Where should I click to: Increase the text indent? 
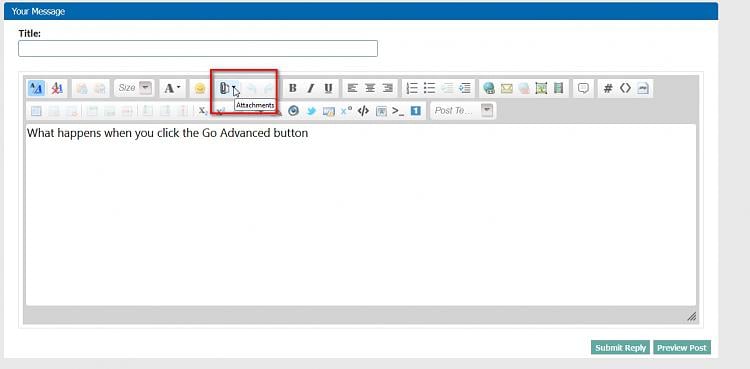pyautogui.click(x=464, y=88)
